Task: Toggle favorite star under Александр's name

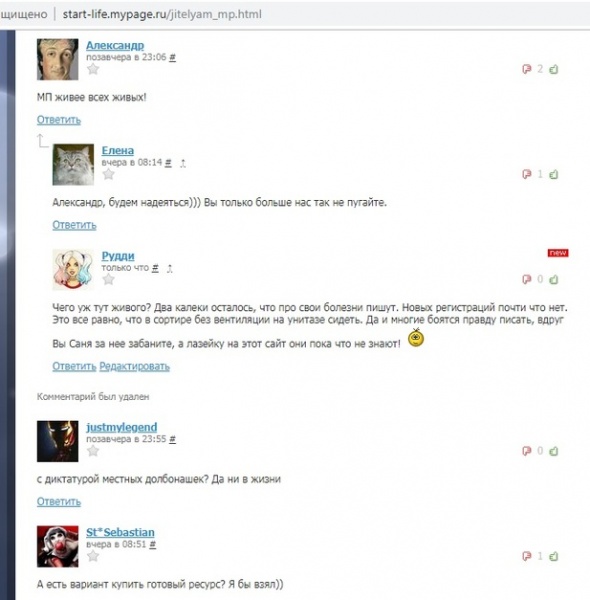Action: click(93, 69)
